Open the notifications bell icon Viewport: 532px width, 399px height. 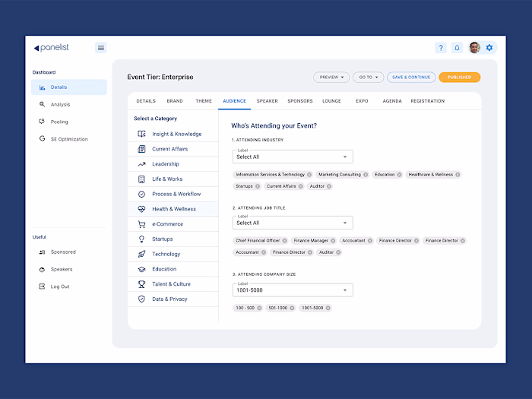(457, 48)
